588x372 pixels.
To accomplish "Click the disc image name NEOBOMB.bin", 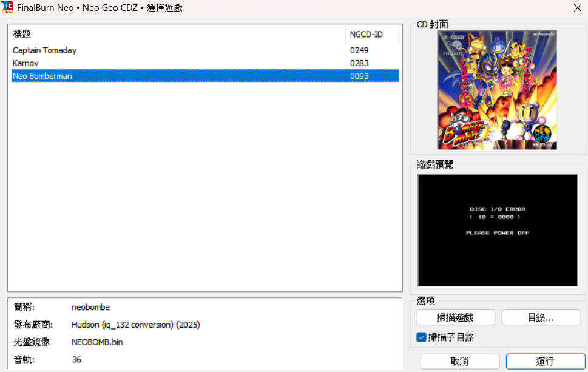I will coord(97,342).
